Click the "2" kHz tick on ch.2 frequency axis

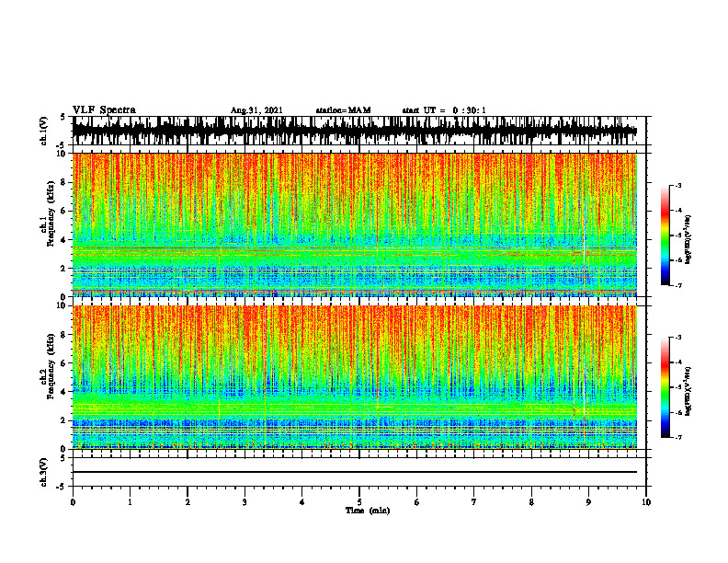(64, 420)
